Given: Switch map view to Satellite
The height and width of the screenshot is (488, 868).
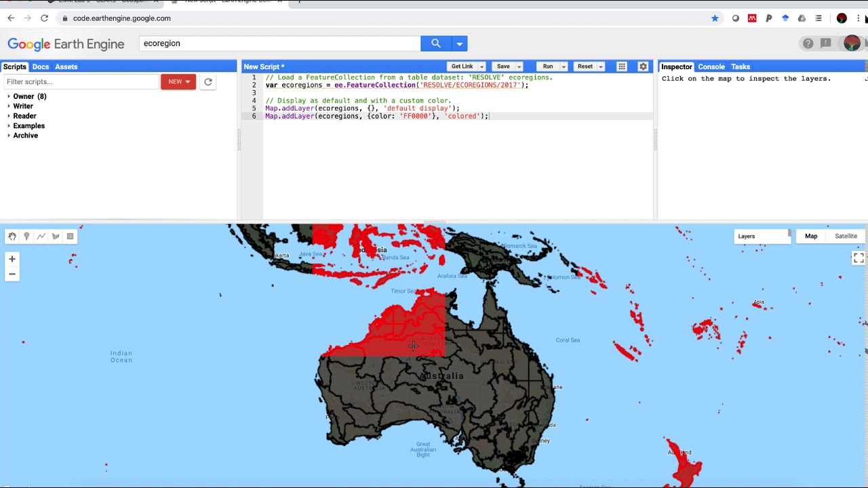Looking at the screenshot, I should point(846,237).
